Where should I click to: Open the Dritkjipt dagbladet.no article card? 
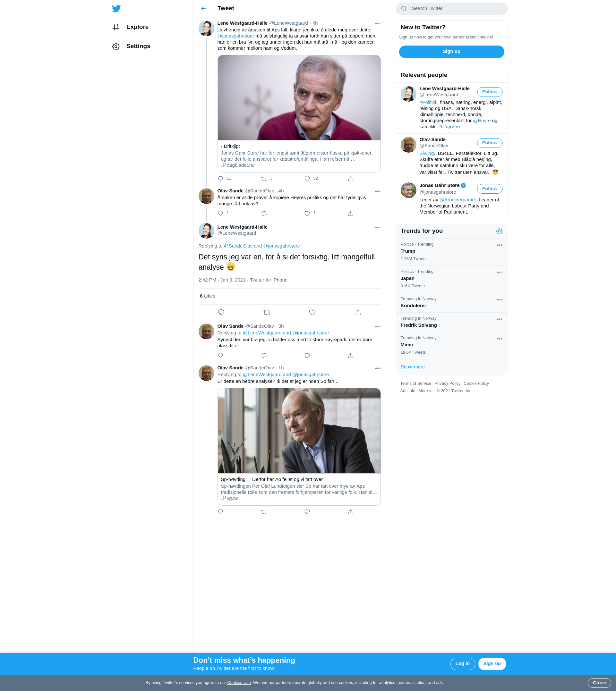[x=299, y=114]
